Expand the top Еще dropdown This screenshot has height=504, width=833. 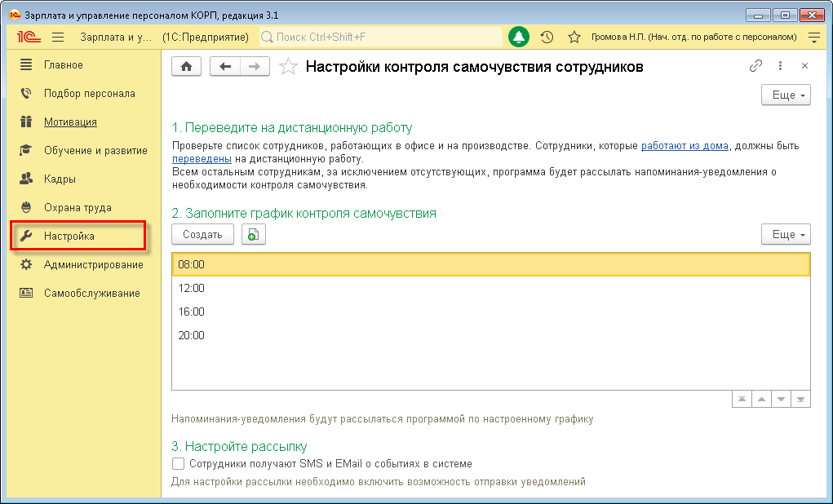point(786,95)
